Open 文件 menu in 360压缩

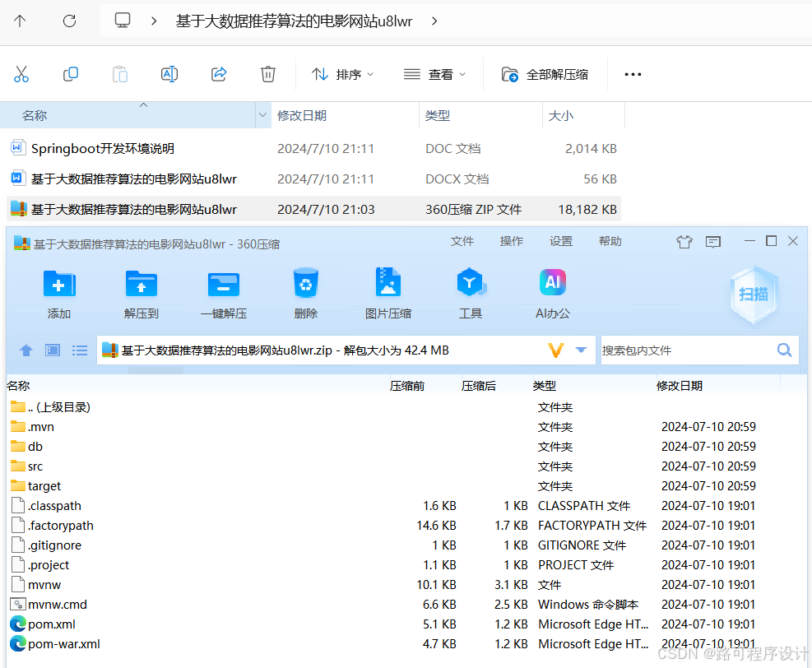click(462, 241)
